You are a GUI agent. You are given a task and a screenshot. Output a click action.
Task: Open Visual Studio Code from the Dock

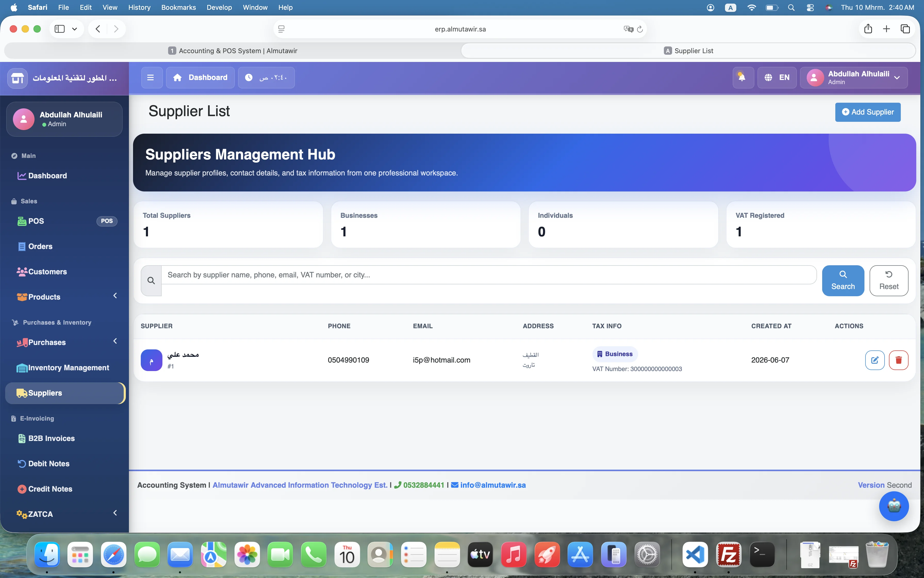tap(695, 554)
